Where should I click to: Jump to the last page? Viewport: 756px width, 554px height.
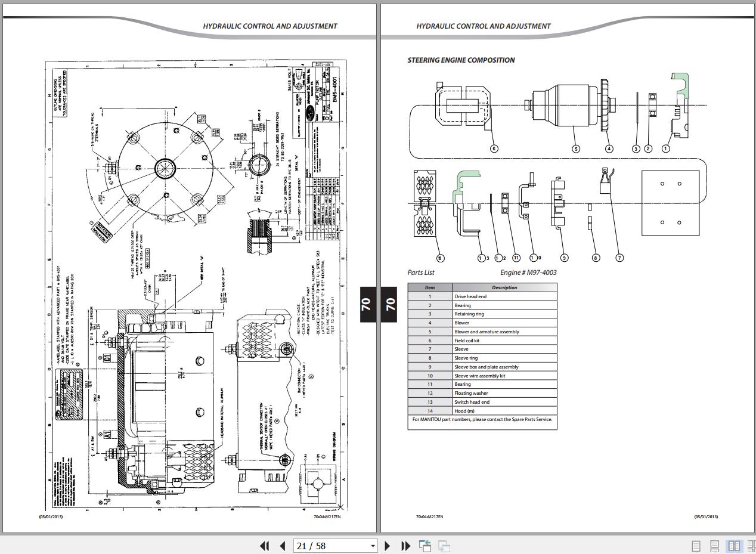[405, 546]
